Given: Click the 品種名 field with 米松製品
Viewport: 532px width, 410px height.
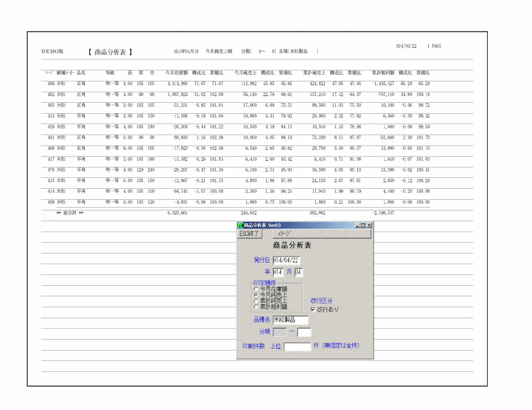Looking at the screenshot, I should [x=290, y=320].
